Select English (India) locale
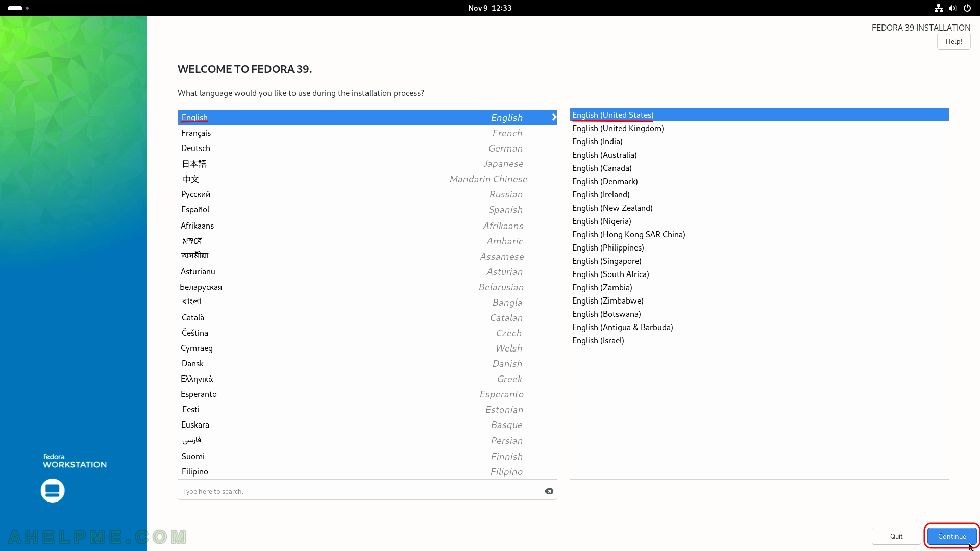This screenshot has height=551, width=980. pyautogui.click(x=759, y=141)
